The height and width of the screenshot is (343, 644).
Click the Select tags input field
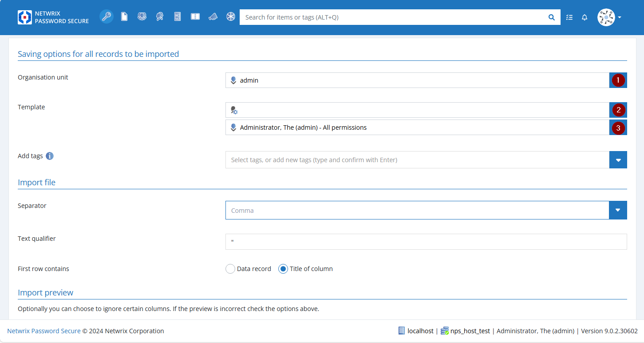[417, 160]
